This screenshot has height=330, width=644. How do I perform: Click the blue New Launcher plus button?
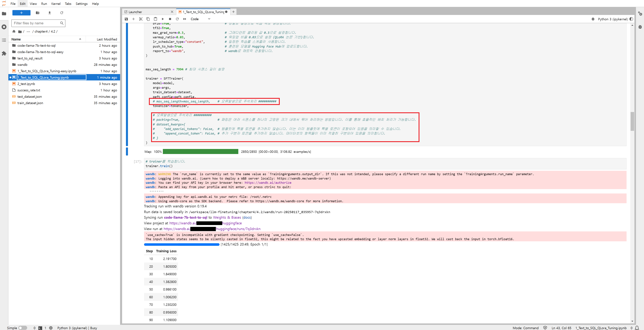click(21, 13)
